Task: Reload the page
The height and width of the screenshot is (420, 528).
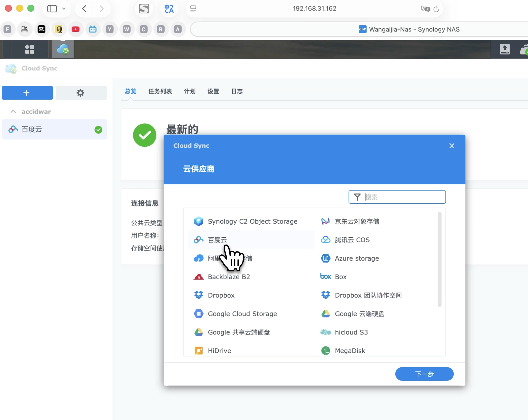Action: [436, 9]
